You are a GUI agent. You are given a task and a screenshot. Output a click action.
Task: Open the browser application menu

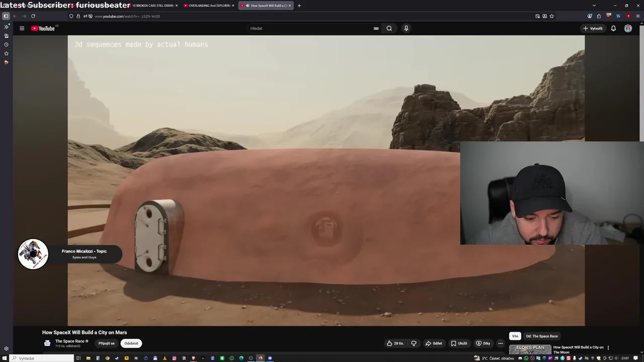pyautogui.click(x=637, y=16)
